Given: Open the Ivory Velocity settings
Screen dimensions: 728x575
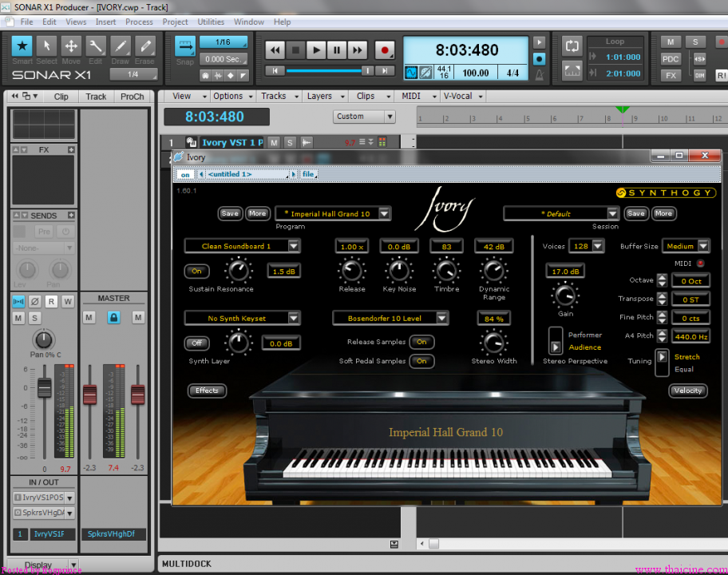Looking at the screenshot, I should point(687,391).
